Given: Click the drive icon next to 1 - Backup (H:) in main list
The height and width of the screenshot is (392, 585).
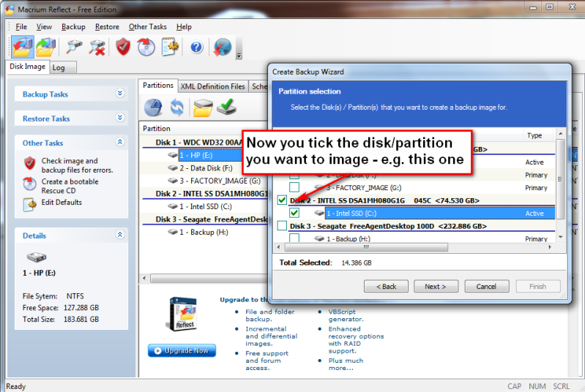Looking at the screenshot, I should pos(173,232).
